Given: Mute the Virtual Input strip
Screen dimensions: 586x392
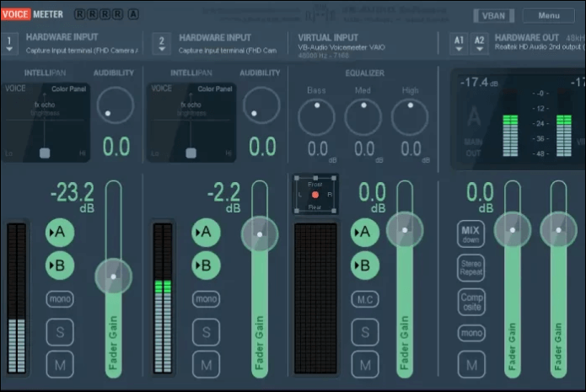Looking at the screenshot, I should pos(365,365).
